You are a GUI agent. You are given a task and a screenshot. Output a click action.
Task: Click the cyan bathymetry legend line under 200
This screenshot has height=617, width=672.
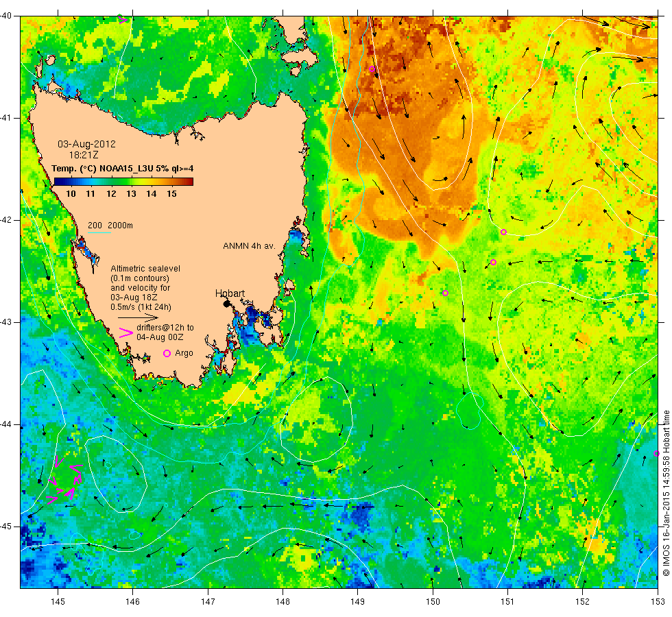99,232
